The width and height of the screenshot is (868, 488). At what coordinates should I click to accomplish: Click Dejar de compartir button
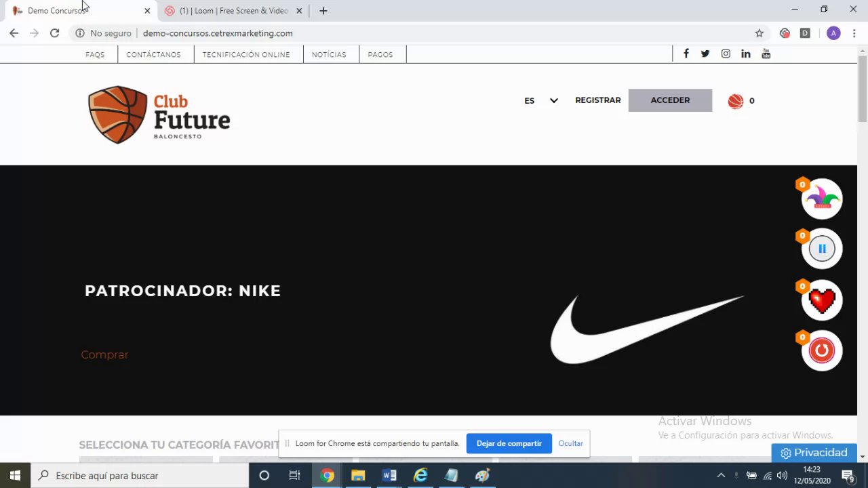509,443
